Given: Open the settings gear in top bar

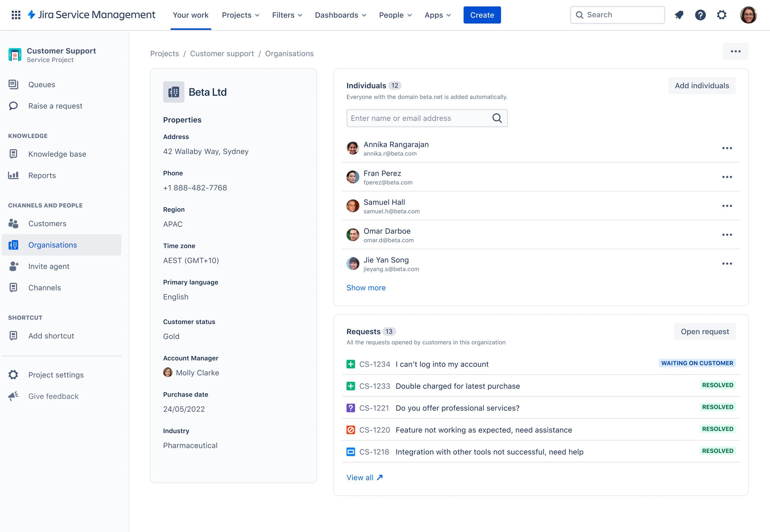Looking at the screenshot, I should 721,15.
